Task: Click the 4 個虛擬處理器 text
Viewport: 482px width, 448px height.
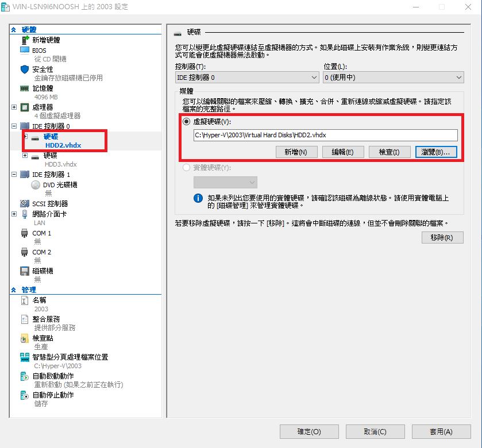Action: point(57,116)
